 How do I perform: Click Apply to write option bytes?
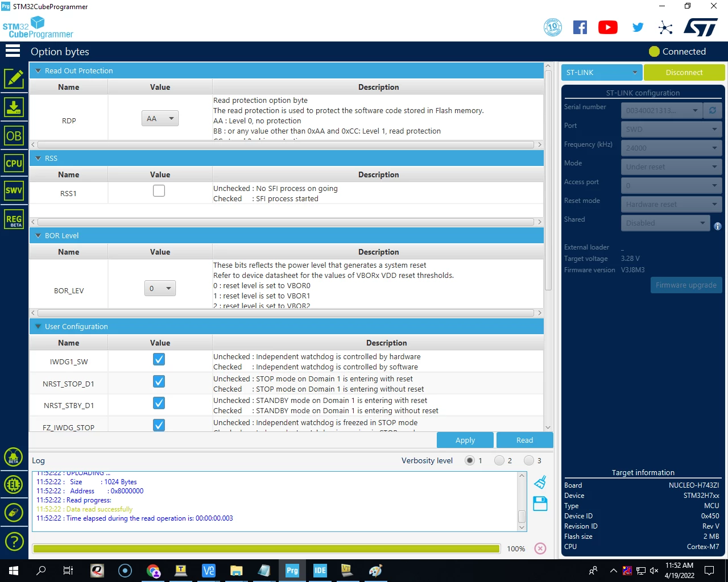[465, 440]
